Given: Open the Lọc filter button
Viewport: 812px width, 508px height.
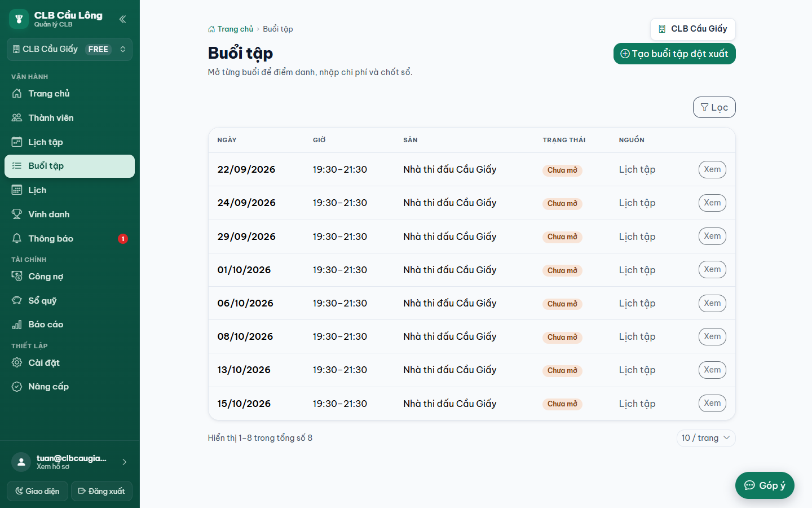Looking at the screenshot, I should coord(714,107).
